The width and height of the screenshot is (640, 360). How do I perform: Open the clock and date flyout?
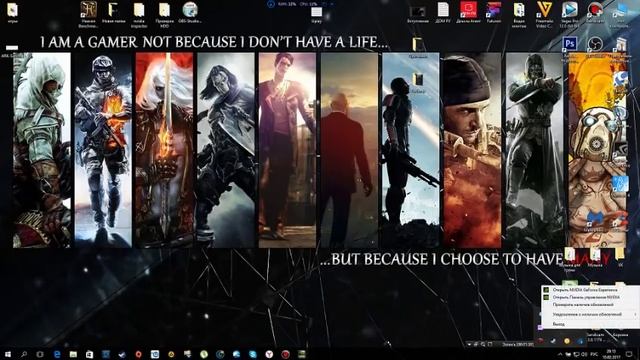611,354
